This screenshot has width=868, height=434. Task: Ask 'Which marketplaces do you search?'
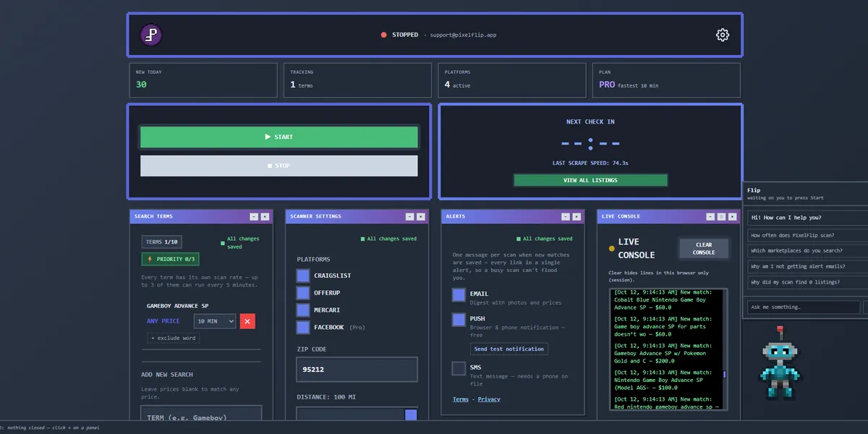(x=808, y=250)
